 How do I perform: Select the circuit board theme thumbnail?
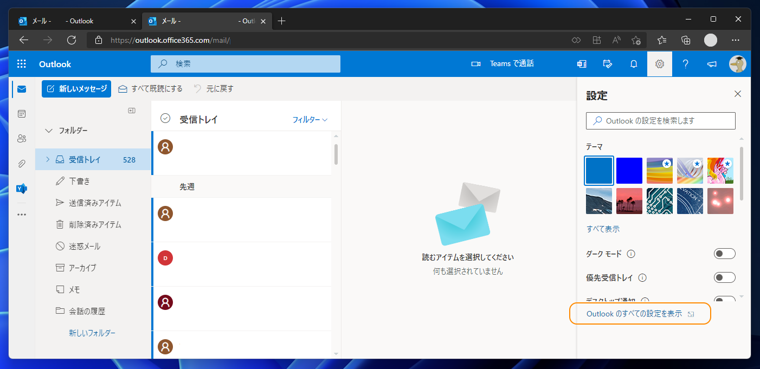point(659,201)
